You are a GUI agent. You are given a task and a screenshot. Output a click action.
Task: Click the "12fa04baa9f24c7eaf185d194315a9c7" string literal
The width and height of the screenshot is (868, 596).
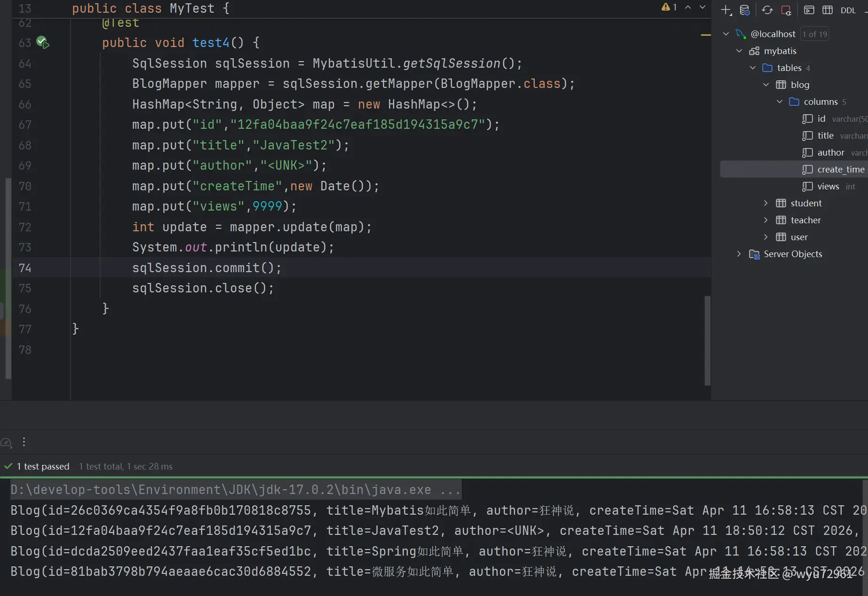pos(358,125)
